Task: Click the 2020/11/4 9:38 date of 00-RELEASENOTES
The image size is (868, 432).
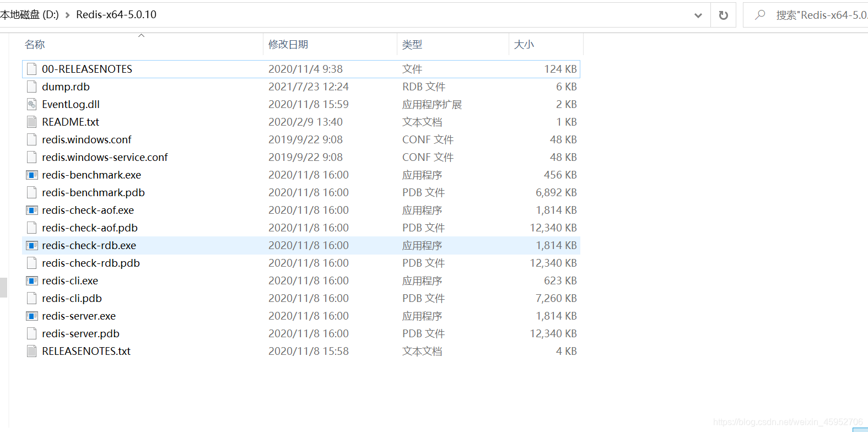Action: point(305,69)
